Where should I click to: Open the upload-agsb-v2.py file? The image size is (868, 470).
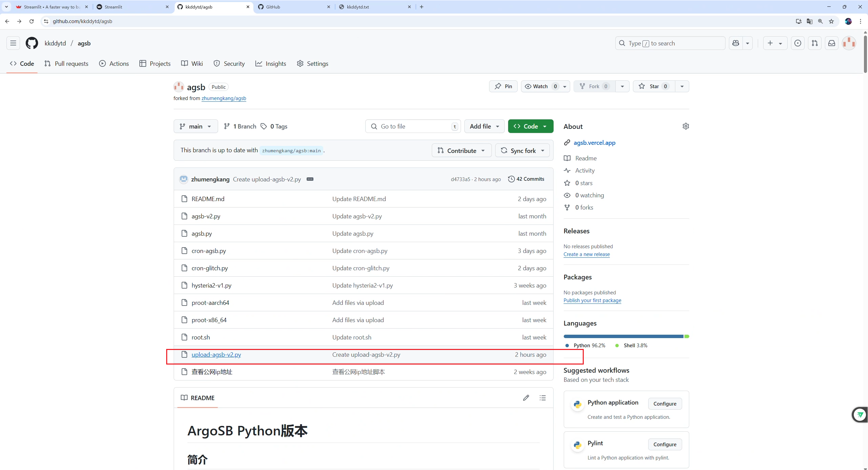coord(216,355)
